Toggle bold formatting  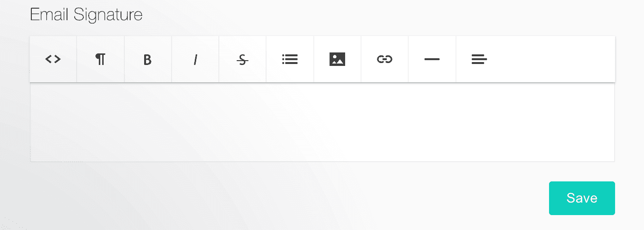point(148,59)
